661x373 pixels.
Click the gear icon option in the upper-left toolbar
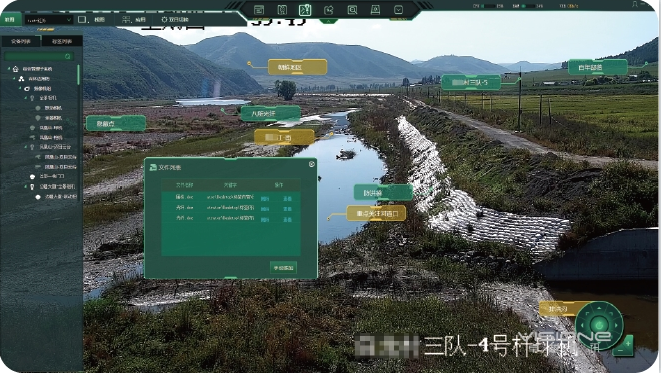[x=164, y=19]
